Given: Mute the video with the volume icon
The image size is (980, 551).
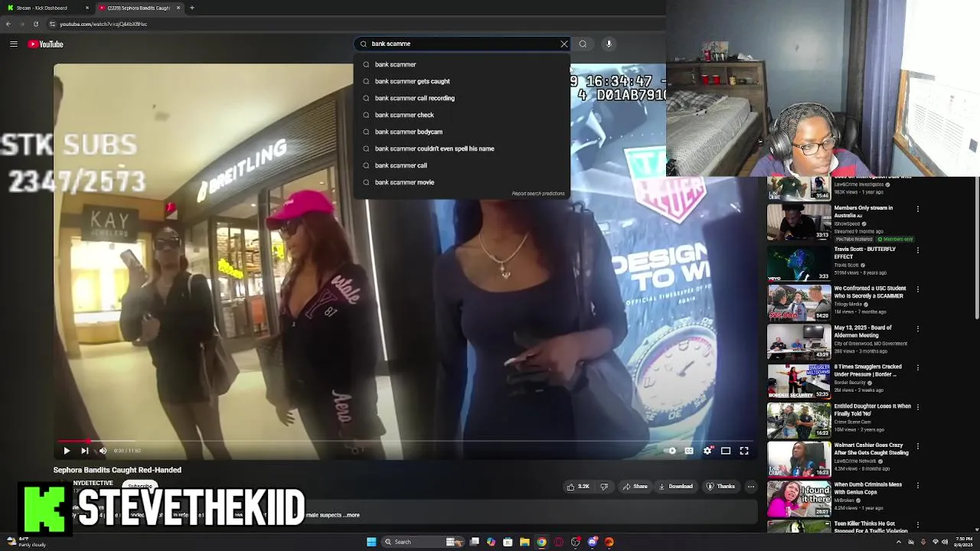Looking at the screenshot, I should click(x=103, y=451).
